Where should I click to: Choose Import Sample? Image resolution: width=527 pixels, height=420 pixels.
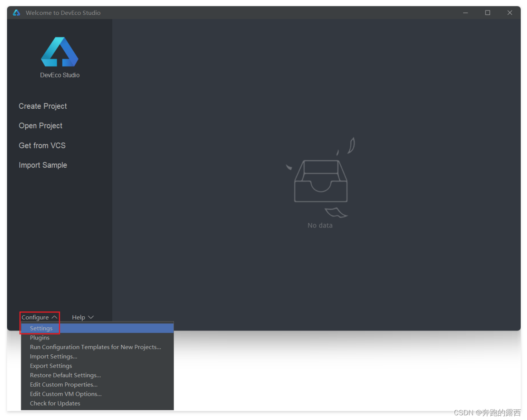(43, 165)
